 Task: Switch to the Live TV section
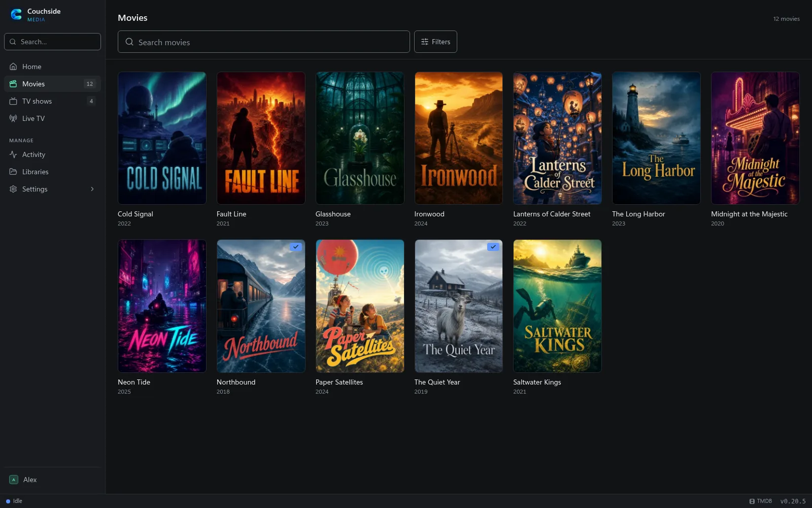coord(52,118)
